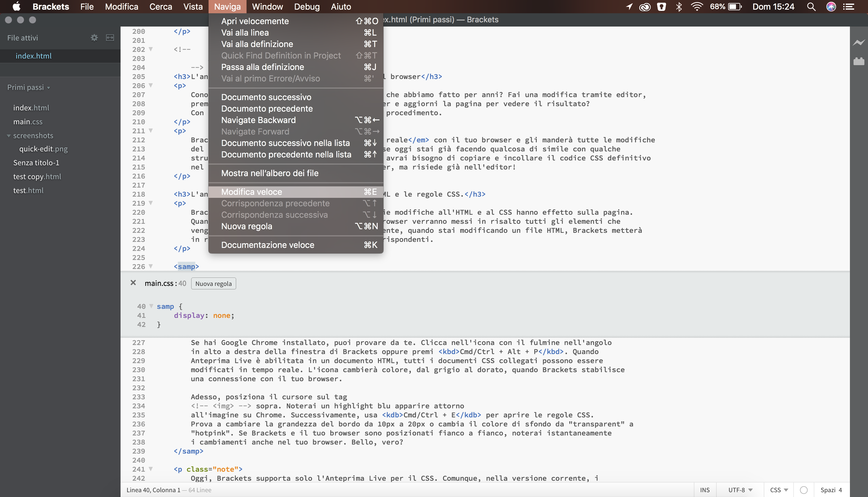Open the Wi-Fi status icon
Image resolution: width=868 pixels, height=497 pixels.
click(697, 7)
